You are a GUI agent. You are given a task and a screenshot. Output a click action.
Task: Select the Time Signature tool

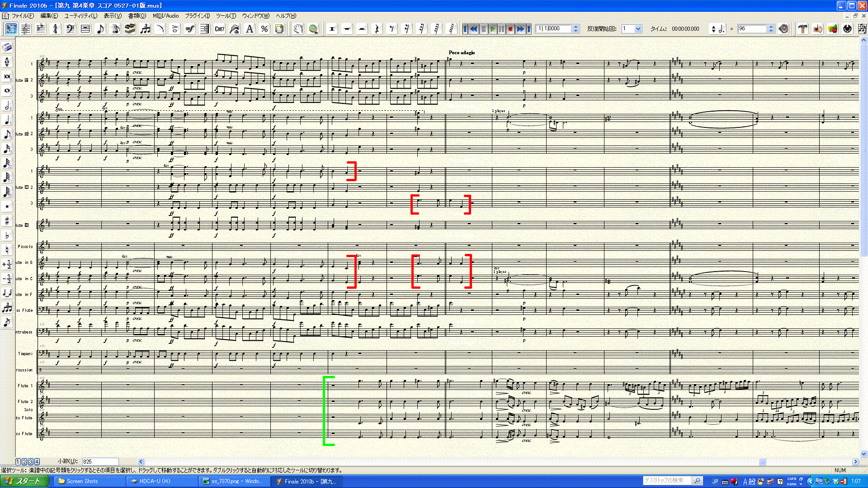56,29
